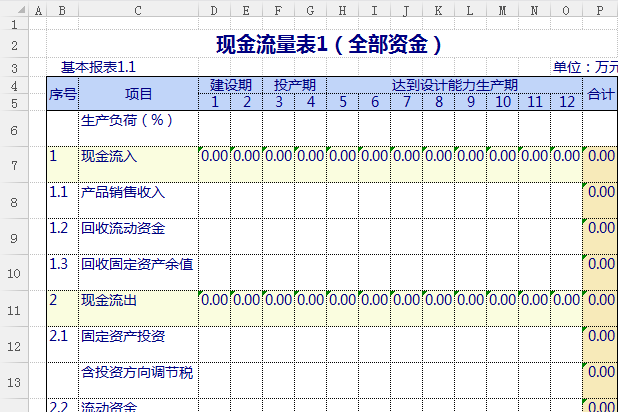Click the title cell 现金流量表1（全部资金）
Viewport: 618px width, 412px height.
click(x=330, y=45)
